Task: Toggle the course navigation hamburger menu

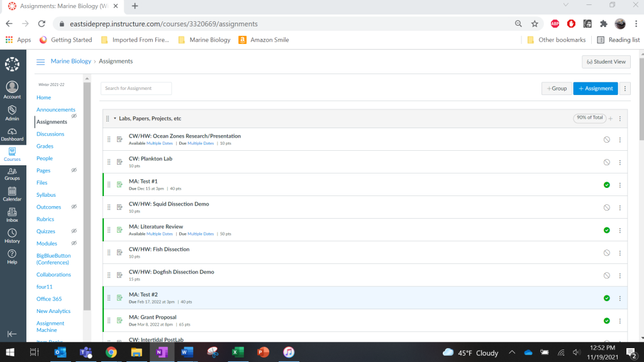Action: point(40,62)
